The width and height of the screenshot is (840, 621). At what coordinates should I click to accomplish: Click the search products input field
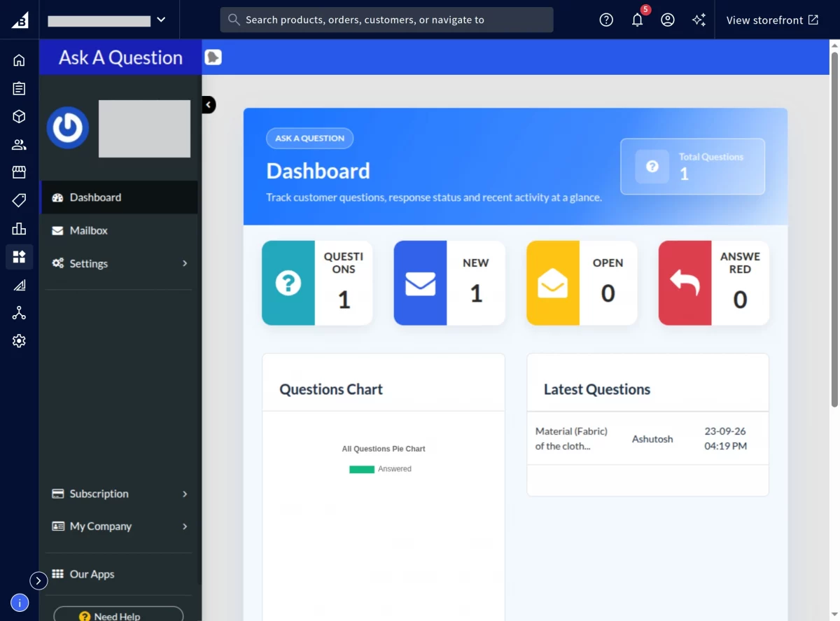point(386,20)
